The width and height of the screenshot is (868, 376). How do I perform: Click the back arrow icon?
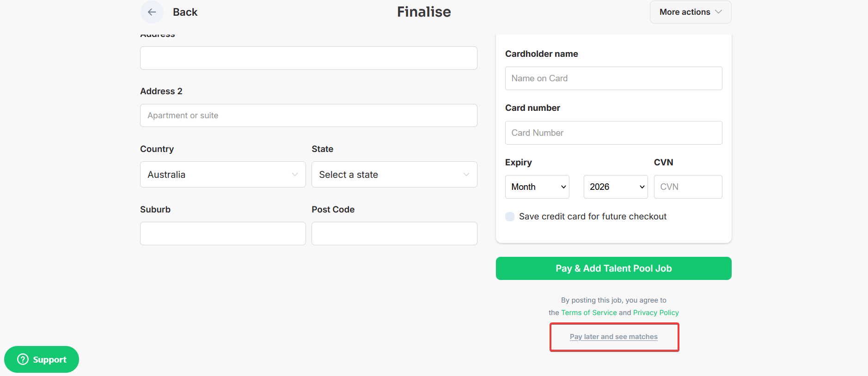152,12
